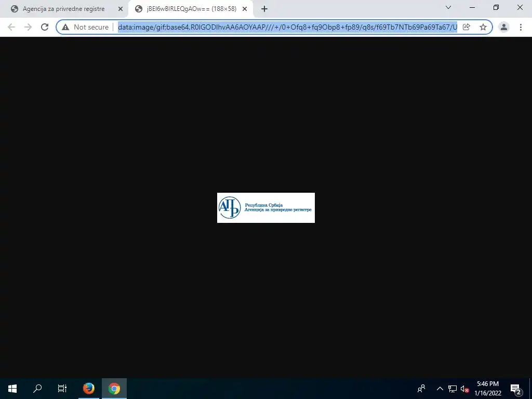
Task: Open network status tray icon
Action: (453, 389)
